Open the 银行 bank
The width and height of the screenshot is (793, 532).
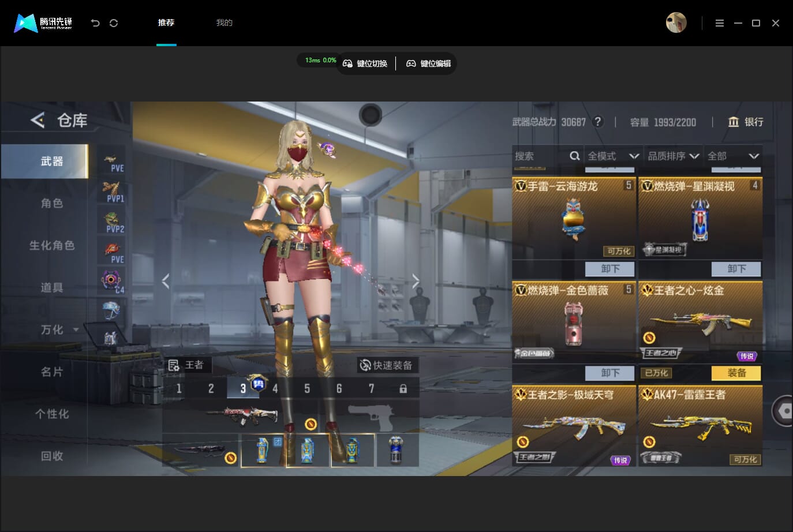746,122
